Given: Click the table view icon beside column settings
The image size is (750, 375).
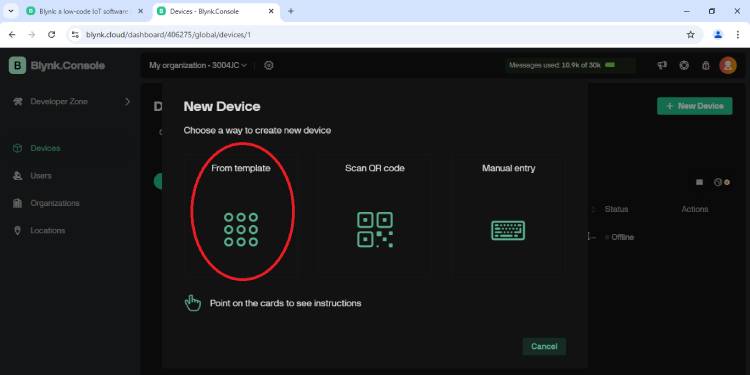Looking at the screenshot, I should pos(699,182).
